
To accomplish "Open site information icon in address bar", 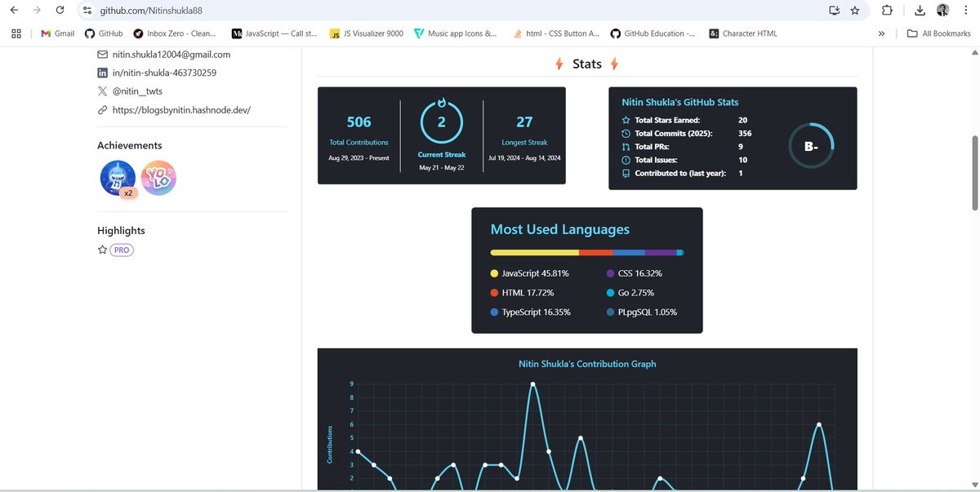I will click(87, 11).
